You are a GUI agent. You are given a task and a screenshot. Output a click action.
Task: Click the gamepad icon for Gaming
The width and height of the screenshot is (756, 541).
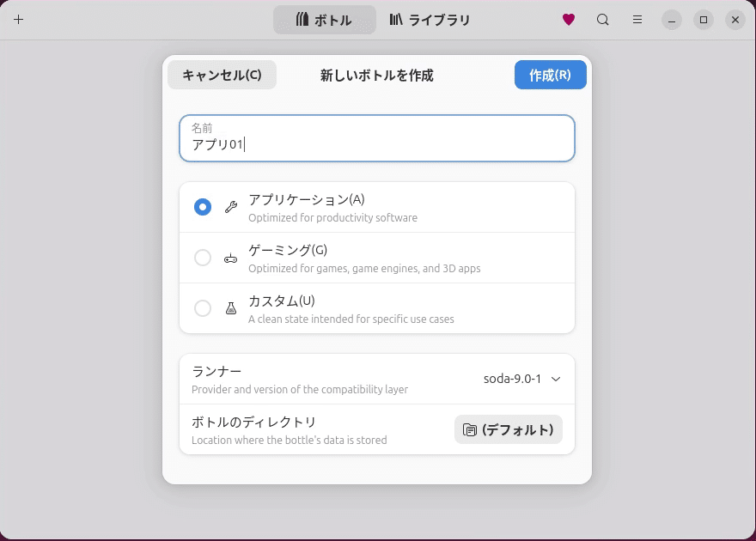pos(231,258)
